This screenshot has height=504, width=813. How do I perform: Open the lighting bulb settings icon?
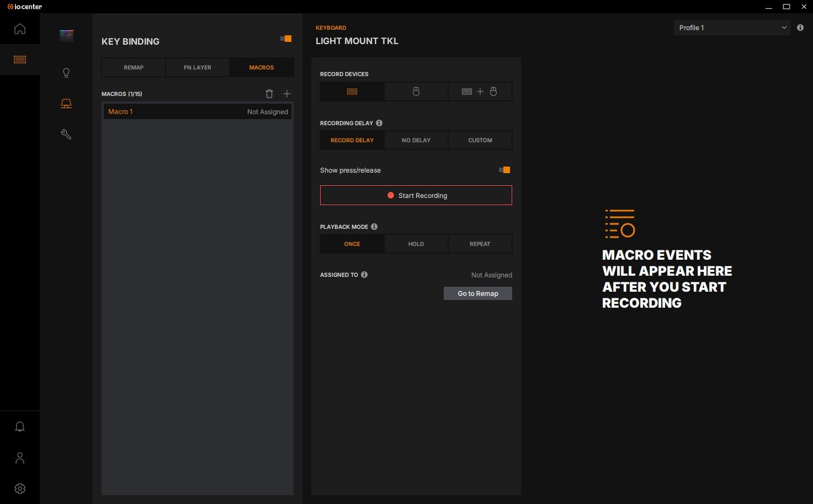point(66,73)
